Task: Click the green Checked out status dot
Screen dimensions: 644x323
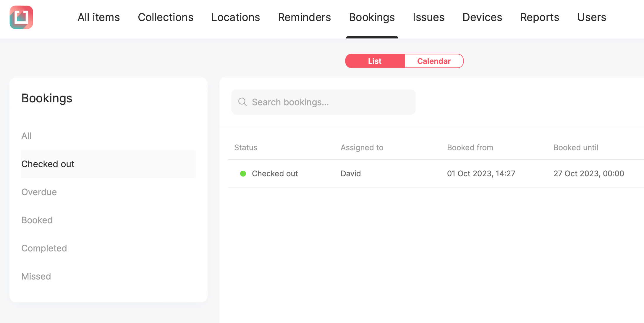Action: tap(243, 174)
